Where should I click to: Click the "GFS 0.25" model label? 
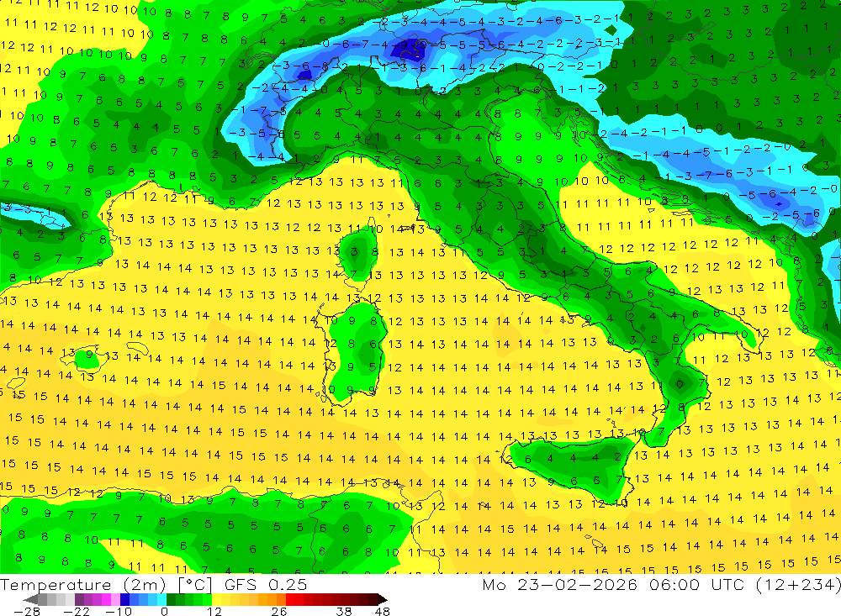pos(266,585)
